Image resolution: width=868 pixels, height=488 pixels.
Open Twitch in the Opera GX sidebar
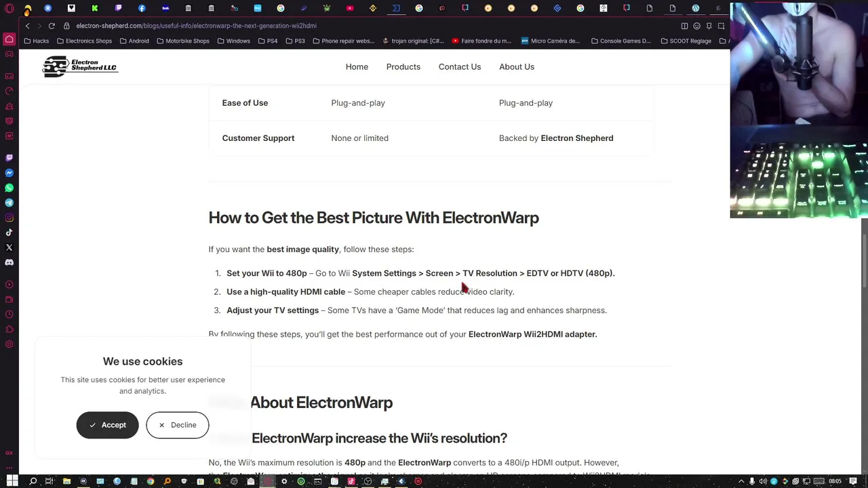[x=9, y=158]
